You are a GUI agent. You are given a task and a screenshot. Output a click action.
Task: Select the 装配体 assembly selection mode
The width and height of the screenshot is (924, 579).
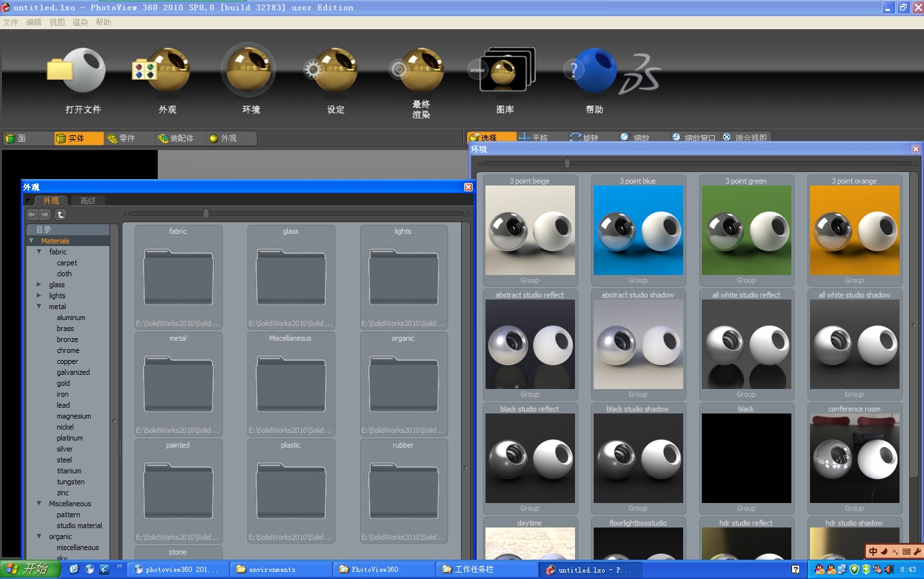(x=181, y=138)
